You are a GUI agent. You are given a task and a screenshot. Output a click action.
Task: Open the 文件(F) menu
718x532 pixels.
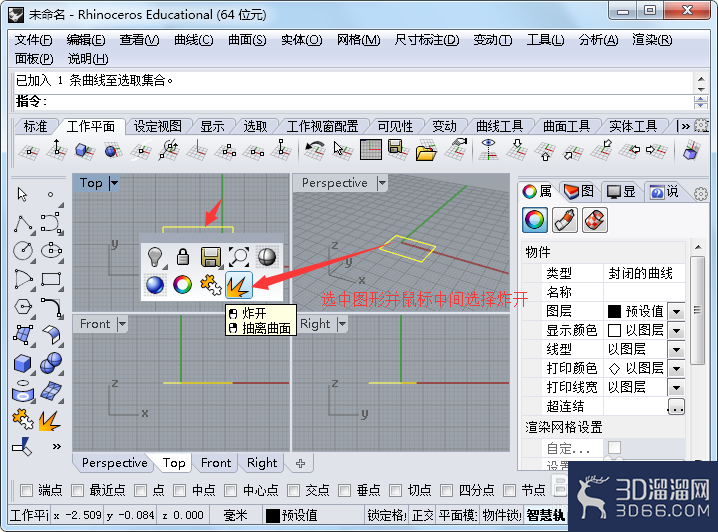coord(33,40)
